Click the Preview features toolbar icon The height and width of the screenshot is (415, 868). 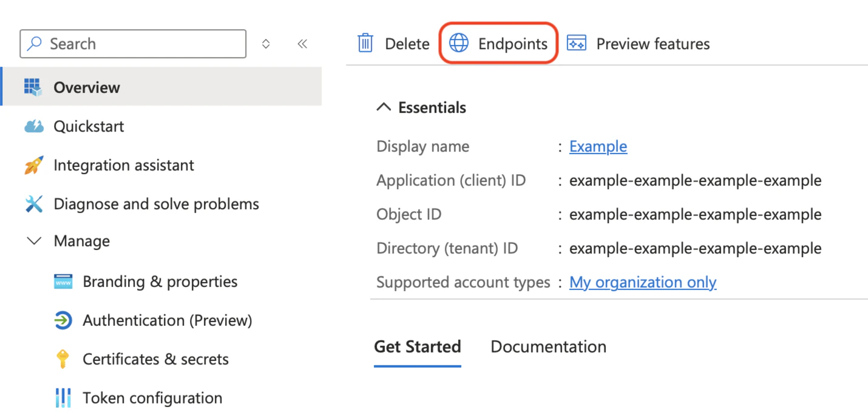coord(575,42)
